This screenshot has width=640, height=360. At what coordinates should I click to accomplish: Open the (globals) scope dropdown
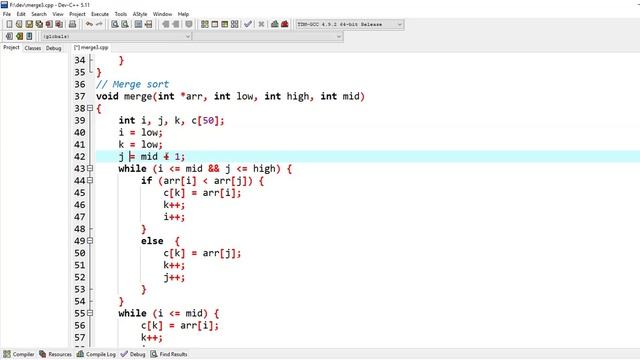[188, 36]
